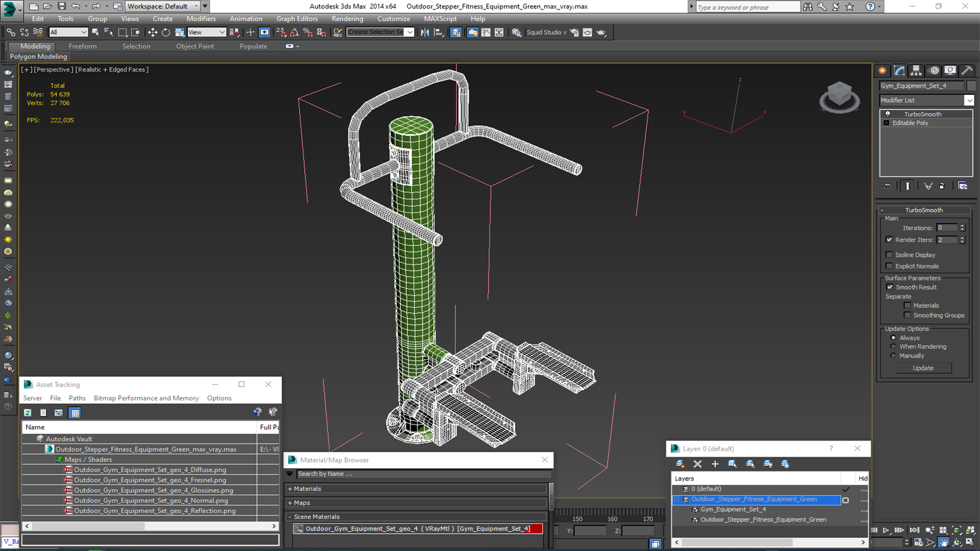The width and height of the screenshot is (980, 551).
Task: Collapse the TurboSmooth rollout
Action: pos(882,210)
